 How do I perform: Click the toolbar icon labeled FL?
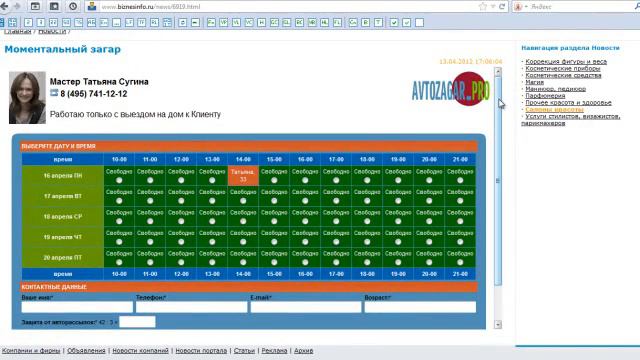tap(337, 22)
